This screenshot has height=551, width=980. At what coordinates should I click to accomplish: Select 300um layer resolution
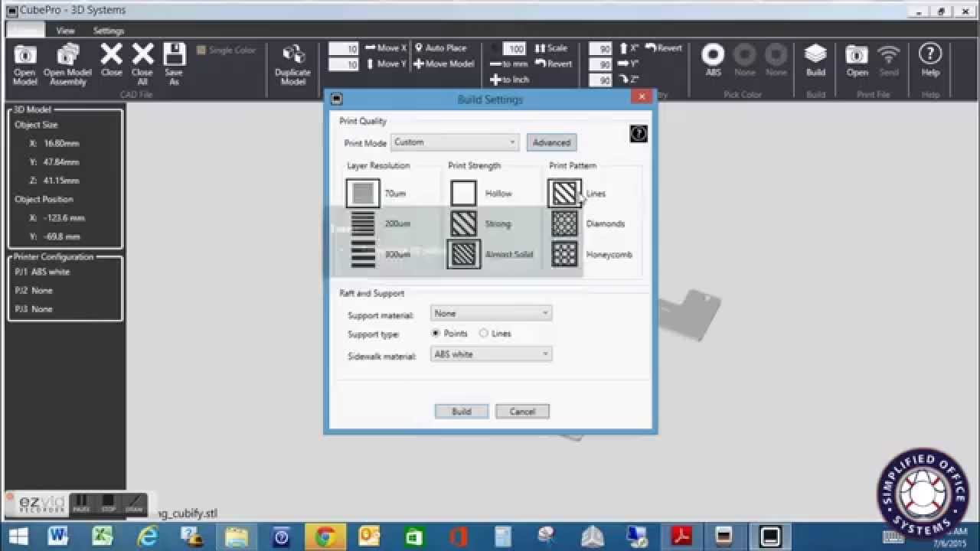click(x=363, y=254)
